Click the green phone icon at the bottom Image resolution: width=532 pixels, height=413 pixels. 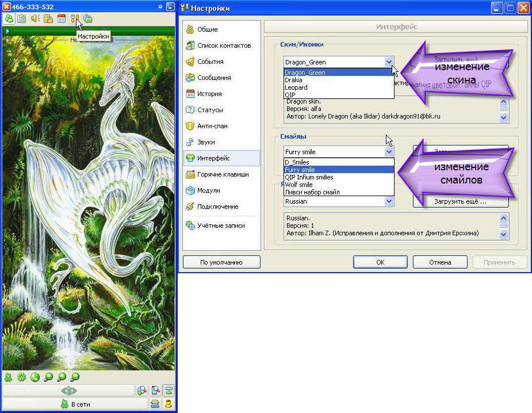[x=35, y=377]
